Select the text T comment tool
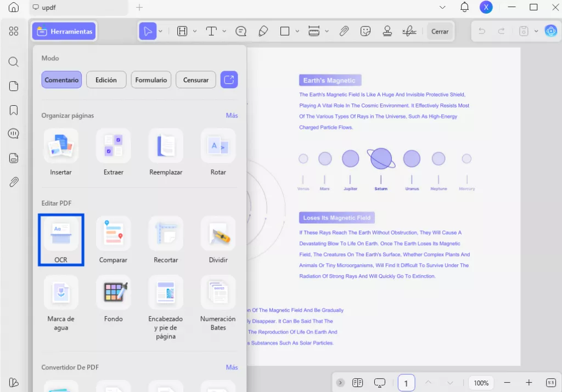 click(x=211, y=31)
